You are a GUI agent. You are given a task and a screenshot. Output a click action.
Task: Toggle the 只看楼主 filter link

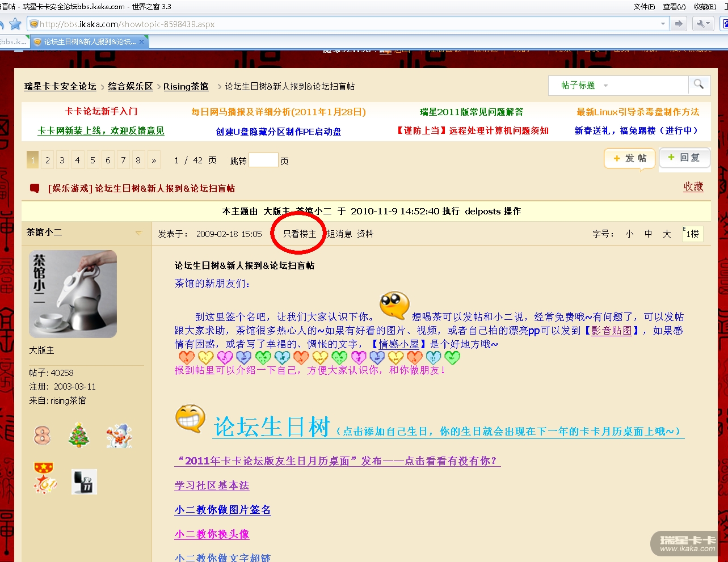[300, 234]
